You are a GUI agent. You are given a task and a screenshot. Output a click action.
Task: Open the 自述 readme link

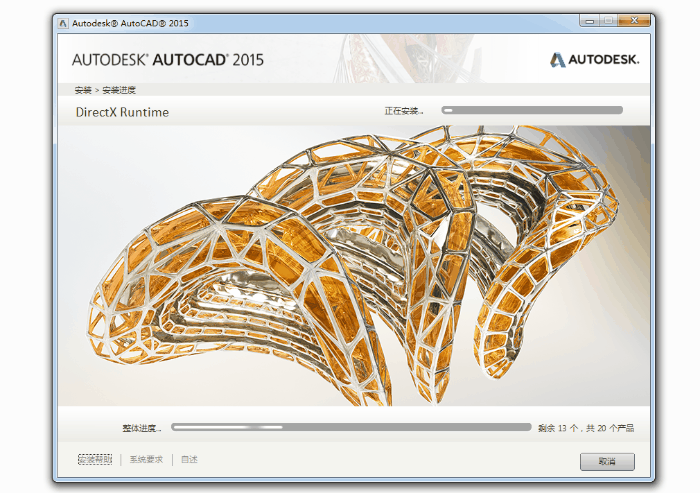[189, 459]
